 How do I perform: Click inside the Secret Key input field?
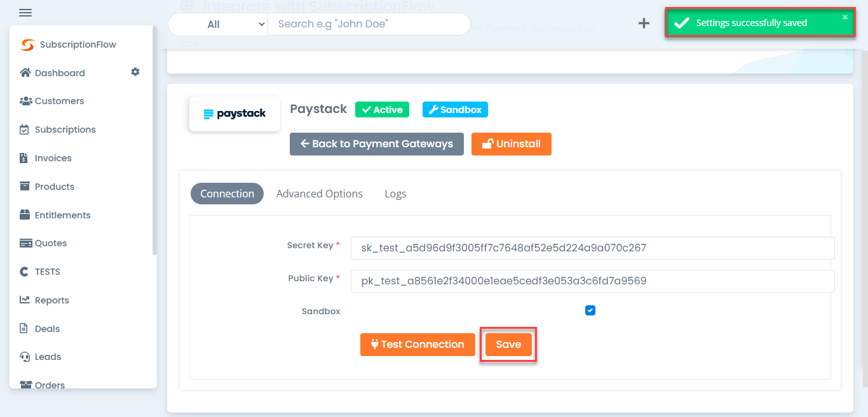[592, 248]
